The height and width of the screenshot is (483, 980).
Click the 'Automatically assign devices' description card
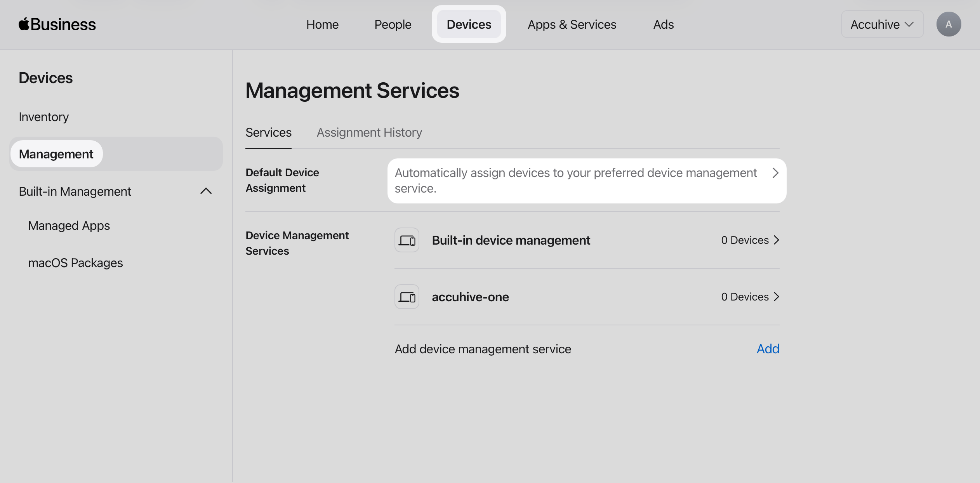pyautogui.click(x=587, y=181)
